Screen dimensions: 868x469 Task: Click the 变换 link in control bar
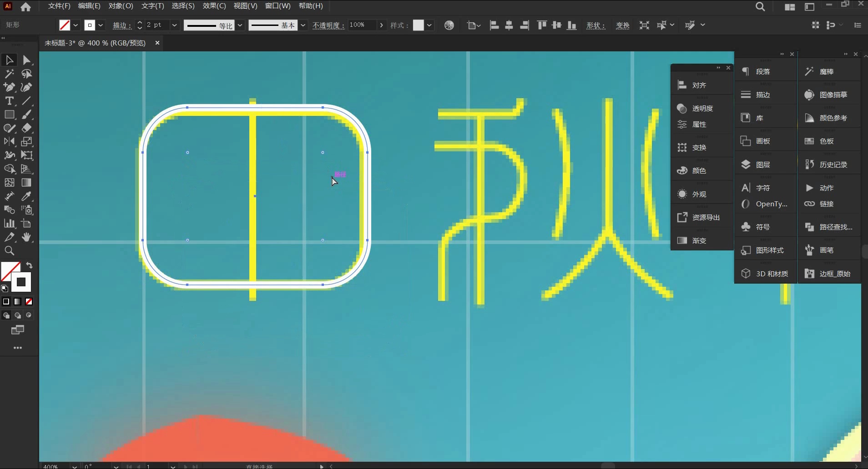(x=622, y=25)
